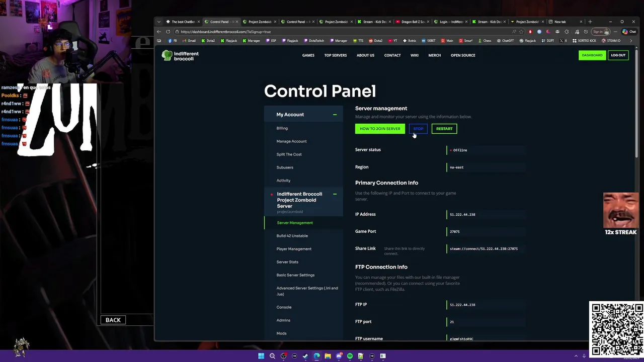The width and height of the screenshot is (644, 362).
Task: Collapse the My Account section
Action: click(335, 115)
